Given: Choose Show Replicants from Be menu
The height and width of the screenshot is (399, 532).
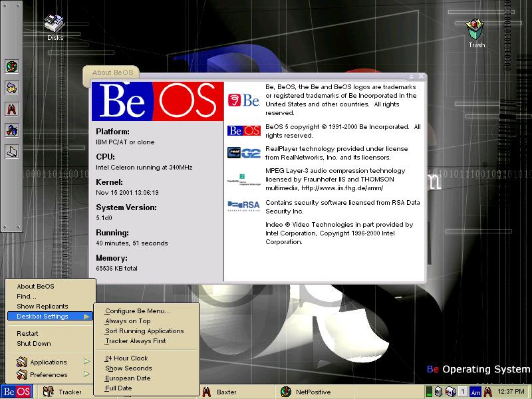Looking at the screenshot, I should (x=43, y=307).
